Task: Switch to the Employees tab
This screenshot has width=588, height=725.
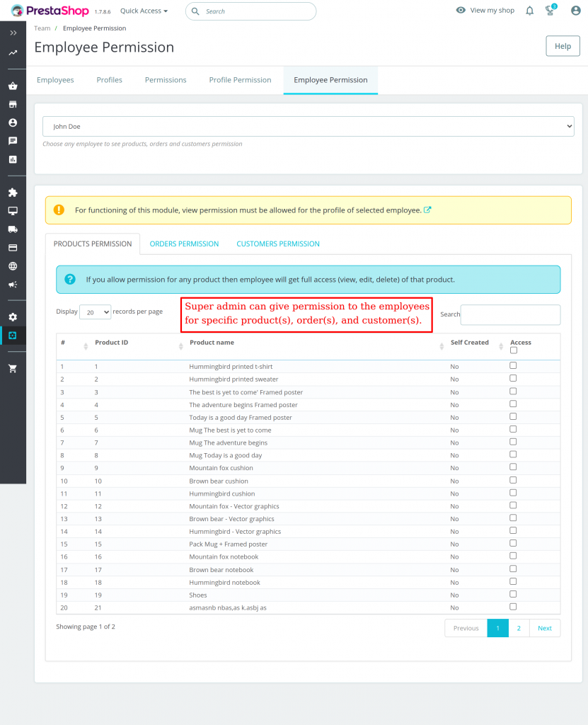Action: pos(55,80)
